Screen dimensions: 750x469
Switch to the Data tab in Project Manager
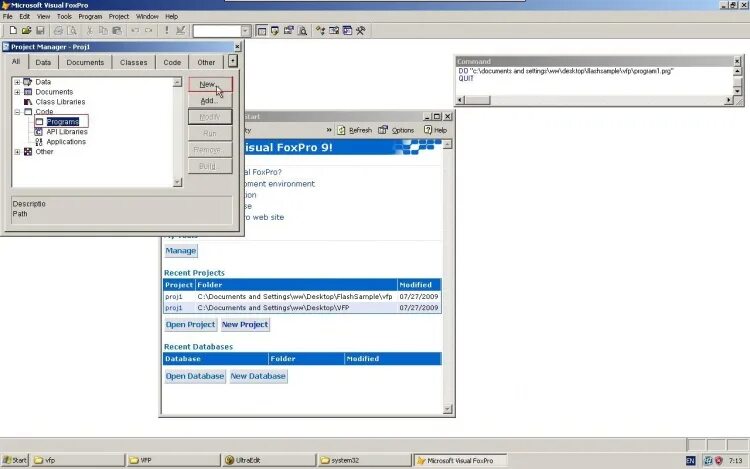pyautogui.click(x=43, y=63)
